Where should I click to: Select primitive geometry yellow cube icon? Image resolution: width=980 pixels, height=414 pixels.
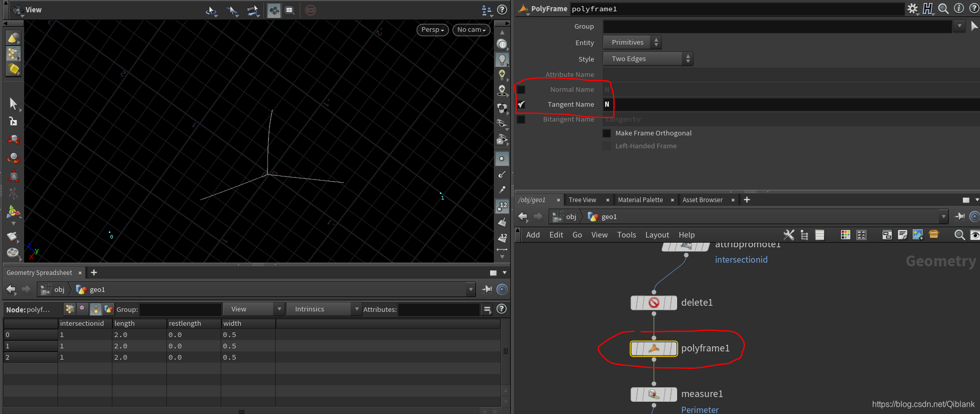13,69
